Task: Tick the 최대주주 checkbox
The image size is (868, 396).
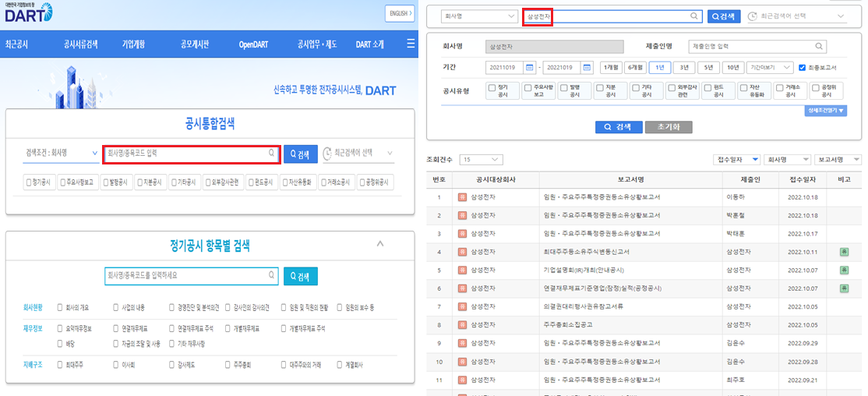Action: click(60, 365)
